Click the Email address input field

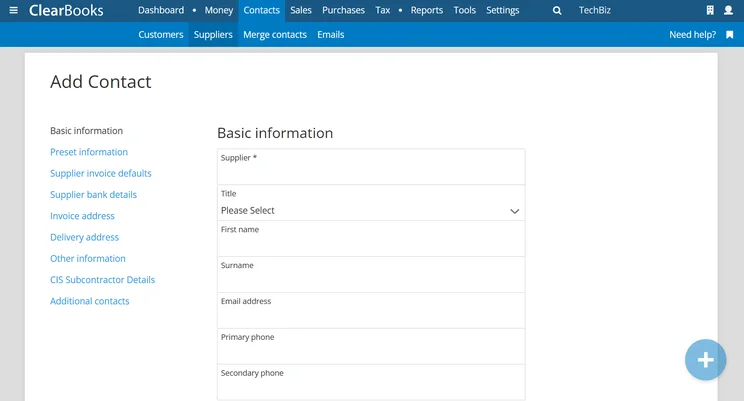click(x=371, y=310)
